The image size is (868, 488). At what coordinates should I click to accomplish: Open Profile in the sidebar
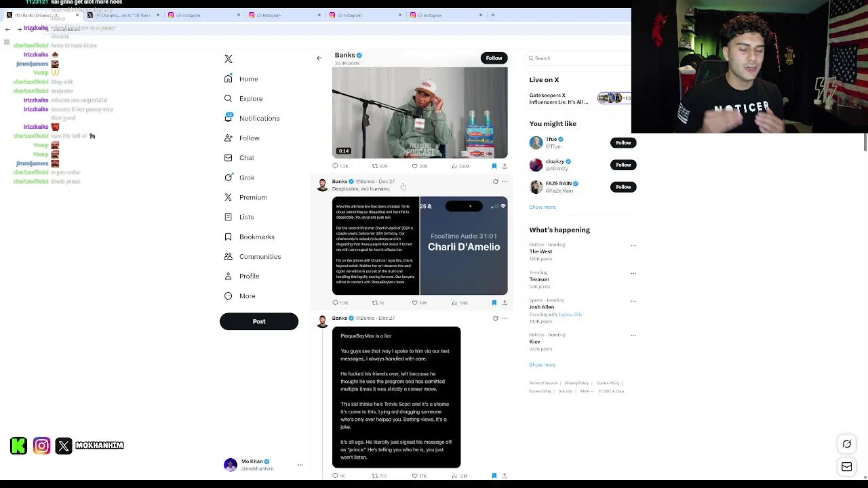click(x=241, y=276)
